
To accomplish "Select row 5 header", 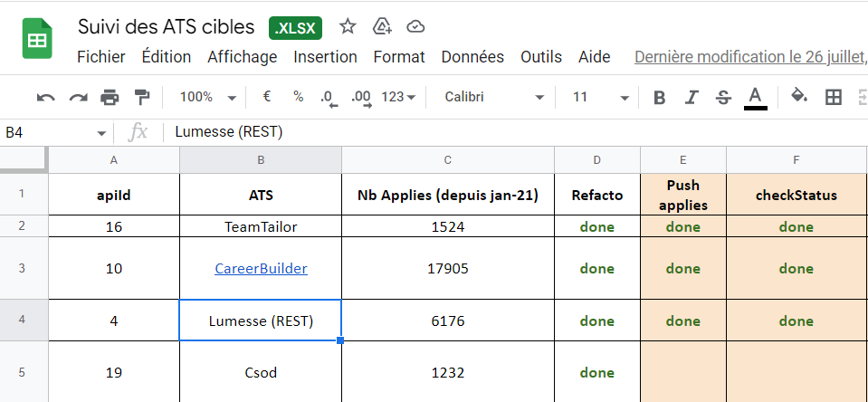I will (x=24, y=372).
